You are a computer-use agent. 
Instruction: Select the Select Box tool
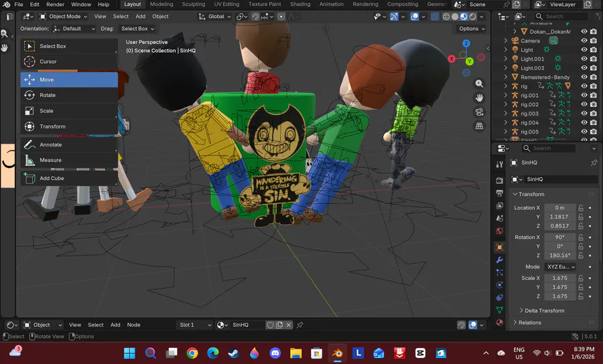(x=69, y=46)
